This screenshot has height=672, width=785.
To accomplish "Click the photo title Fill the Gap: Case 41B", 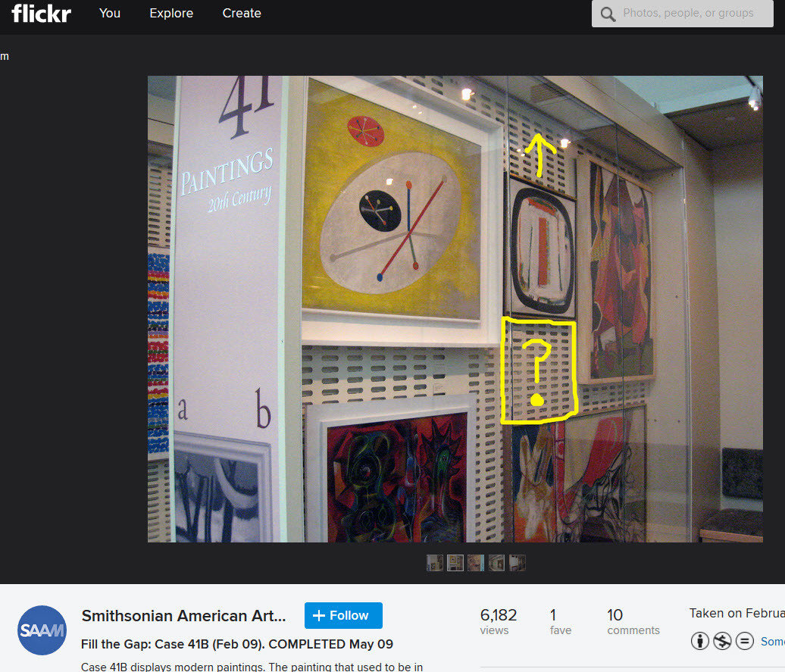I will tap(237, 644).
